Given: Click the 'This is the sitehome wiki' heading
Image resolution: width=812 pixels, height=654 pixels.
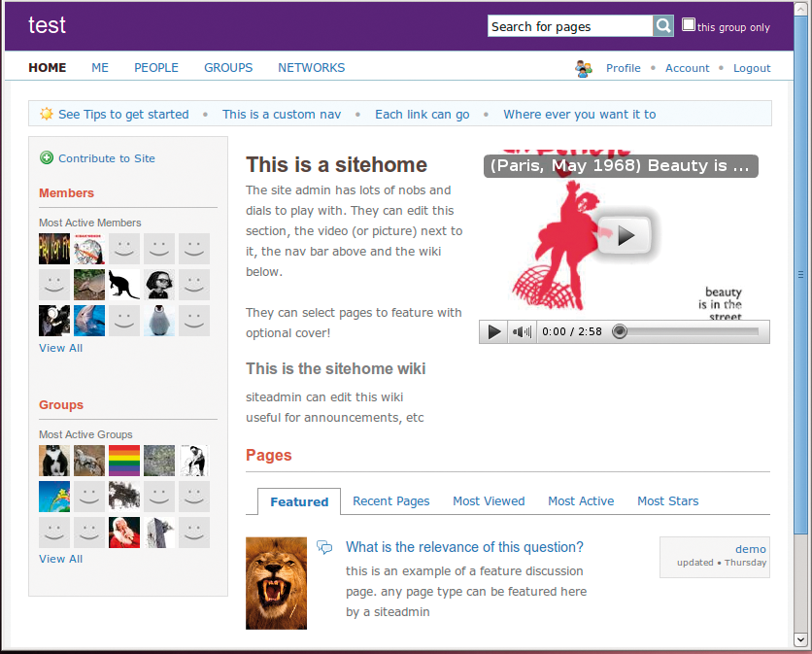Looking at the screenshot, I should click(335, 368).
